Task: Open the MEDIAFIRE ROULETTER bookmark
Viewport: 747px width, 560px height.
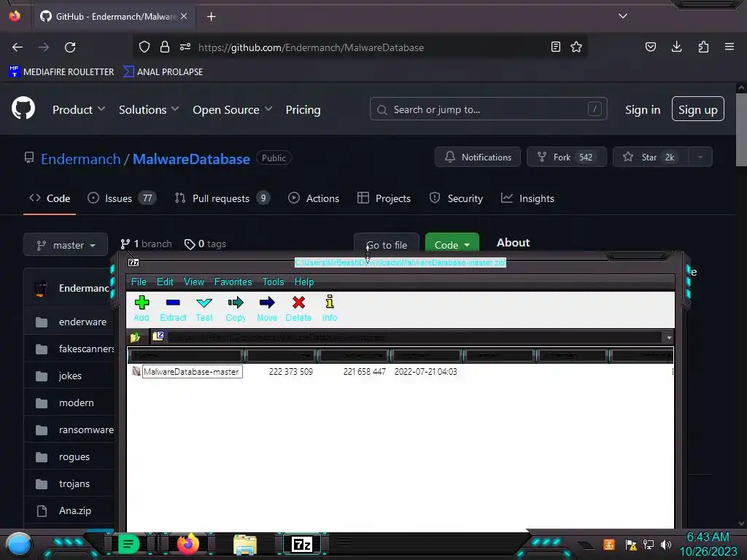Action: [61, 72]
